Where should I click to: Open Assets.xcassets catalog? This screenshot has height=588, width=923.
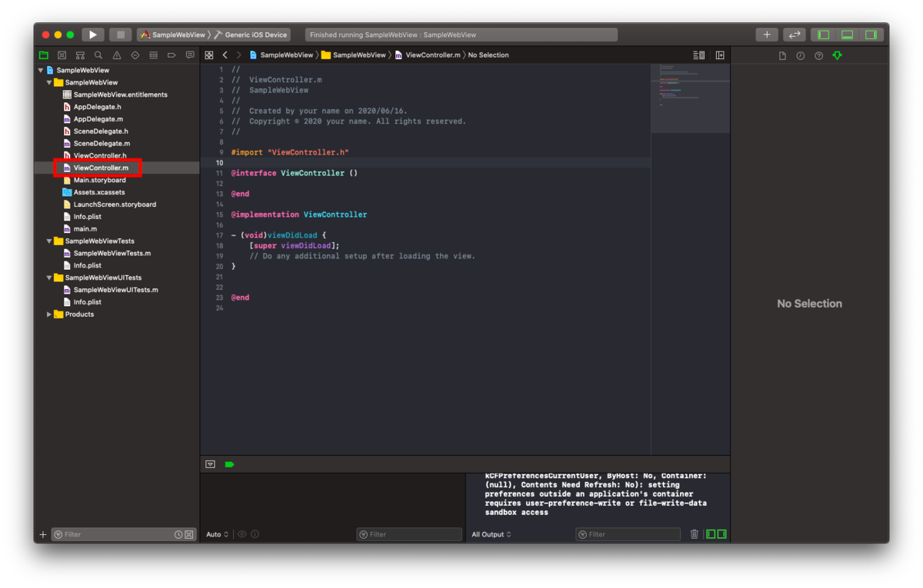coord(98,192)
